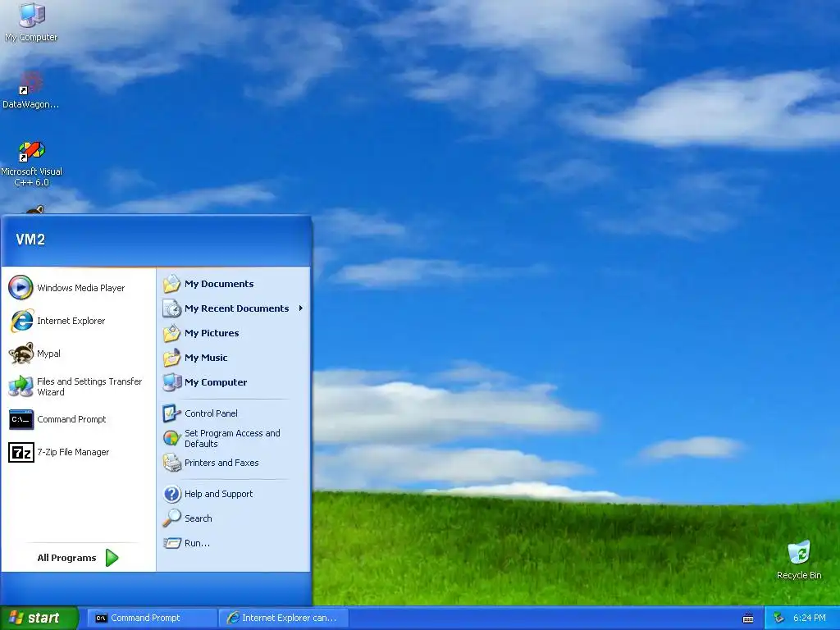840x630 pixels.
Task: Open Command Prompt icon in Start menu
Action: tap(21, 419)
